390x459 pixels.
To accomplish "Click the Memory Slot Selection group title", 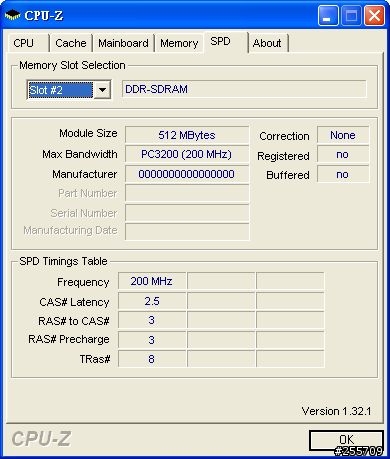I will [x=72, y=65].
